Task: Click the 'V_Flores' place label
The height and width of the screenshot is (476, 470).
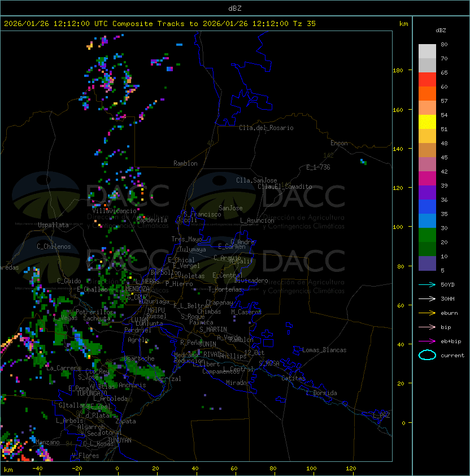Action: (85, 456)
